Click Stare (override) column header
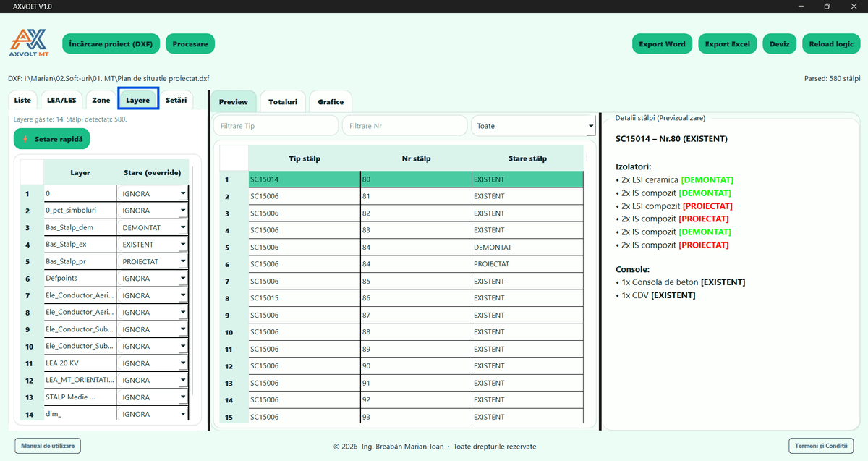Viewport: 868px width, 461px height. 153,173
